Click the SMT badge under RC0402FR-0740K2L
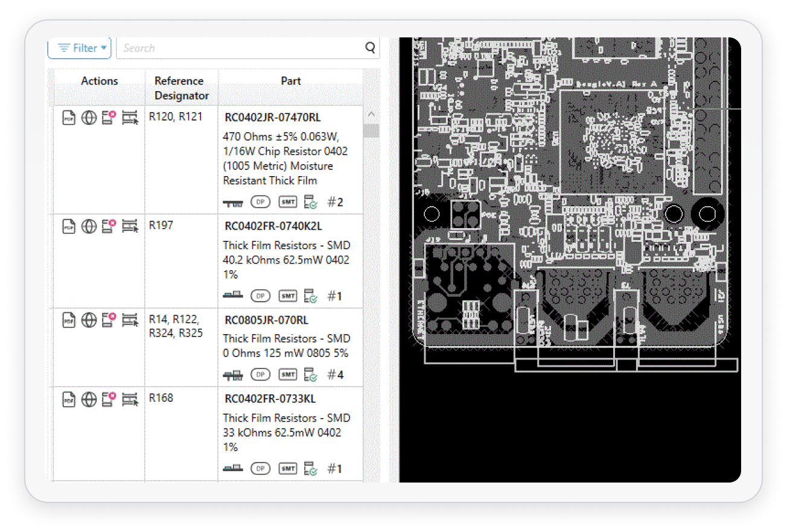Viewport: 787px width, 532px height. [x=288, y=296]
